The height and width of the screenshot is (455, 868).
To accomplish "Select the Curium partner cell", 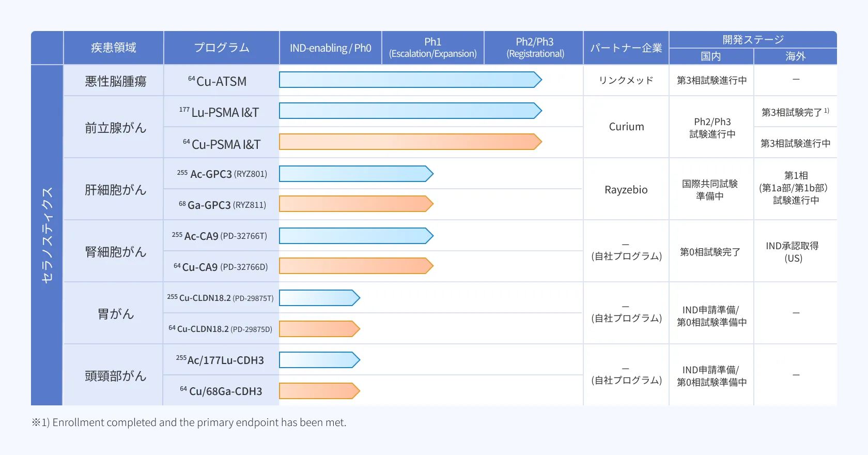I will pos(626,127).
